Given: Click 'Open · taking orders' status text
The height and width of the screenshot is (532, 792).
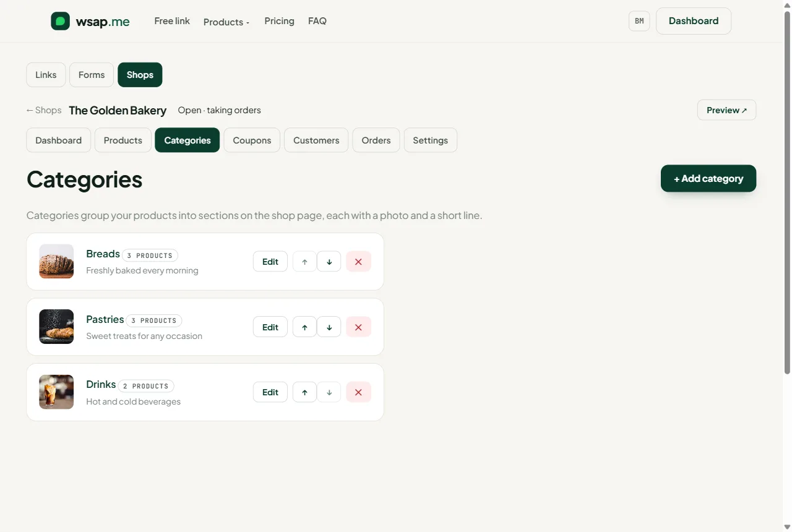Looking at the screenshot, I should [x=219, y=110].
